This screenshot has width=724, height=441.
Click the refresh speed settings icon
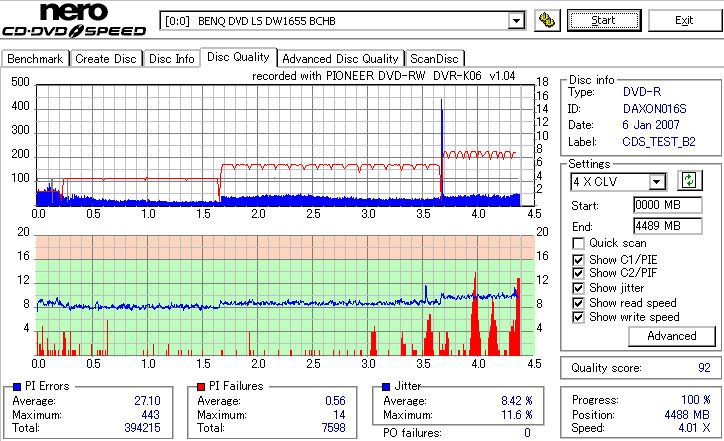click(x=689, y=180)
